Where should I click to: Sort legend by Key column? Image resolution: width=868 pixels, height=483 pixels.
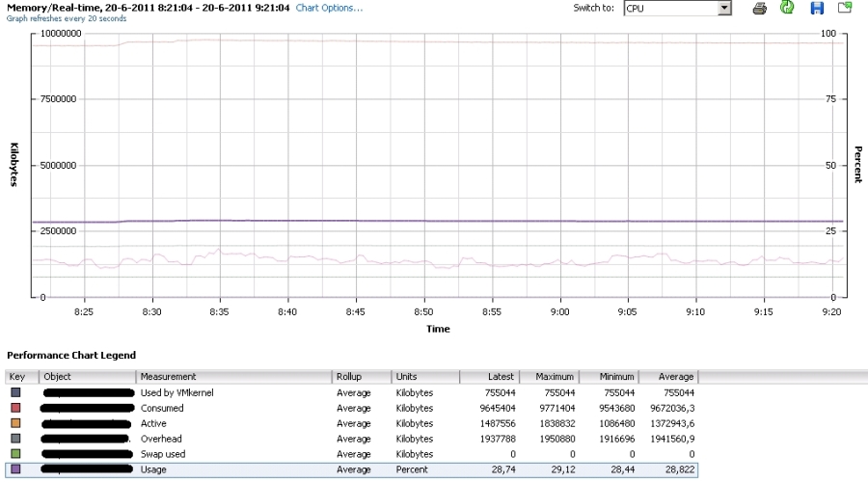(x=21, y=377)
